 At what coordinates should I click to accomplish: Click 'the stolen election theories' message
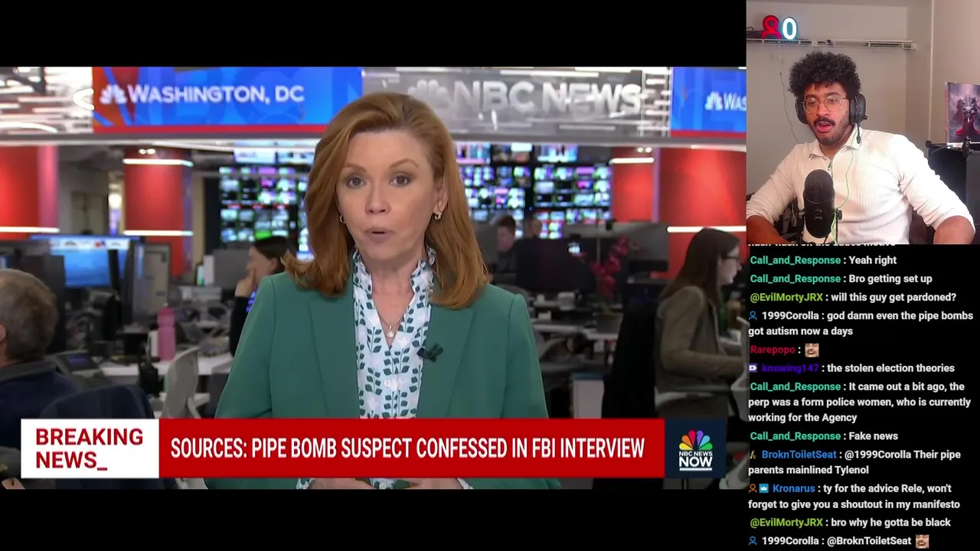click(891, 368)
